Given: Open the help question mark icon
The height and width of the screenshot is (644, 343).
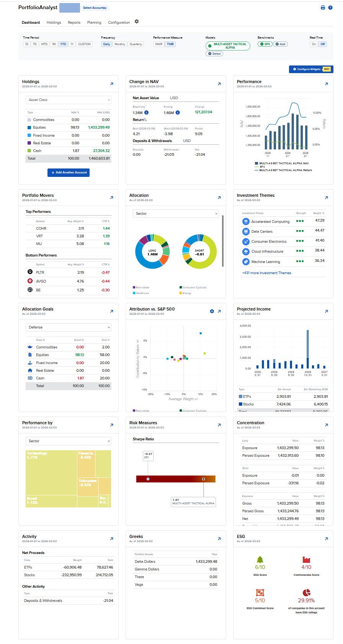Looking at the screenshot, I should coord(330,8).
